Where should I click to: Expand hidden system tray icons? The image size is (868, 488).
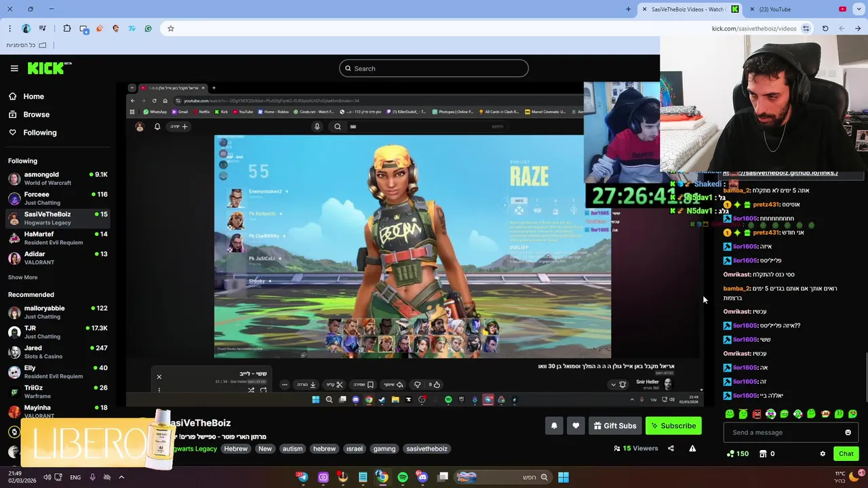(121, 477)
